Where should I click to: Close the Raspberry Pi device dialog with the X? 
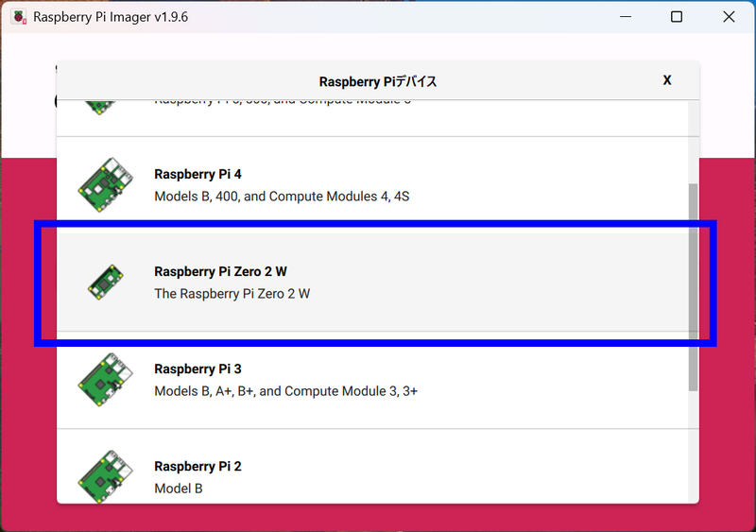click(667, 80)
